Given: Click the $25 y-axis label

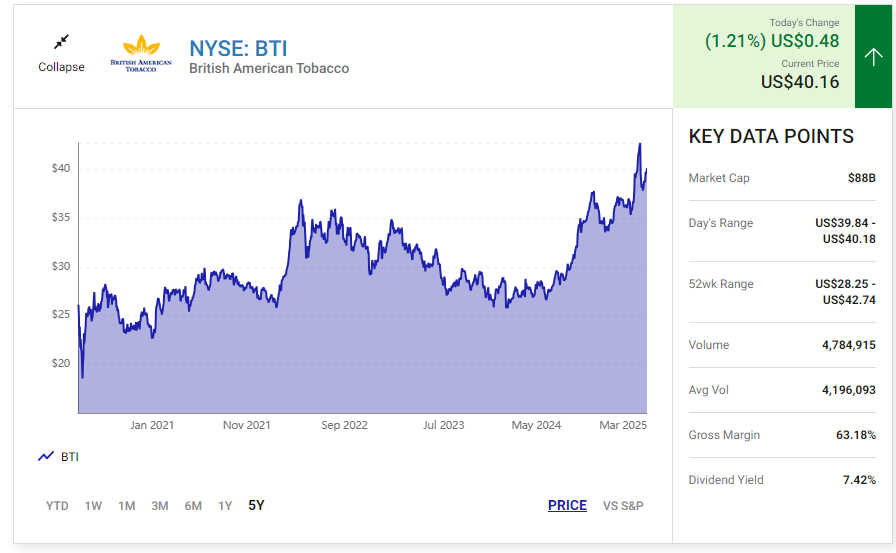Looking at the screenshot, I should tap(61, 315).
